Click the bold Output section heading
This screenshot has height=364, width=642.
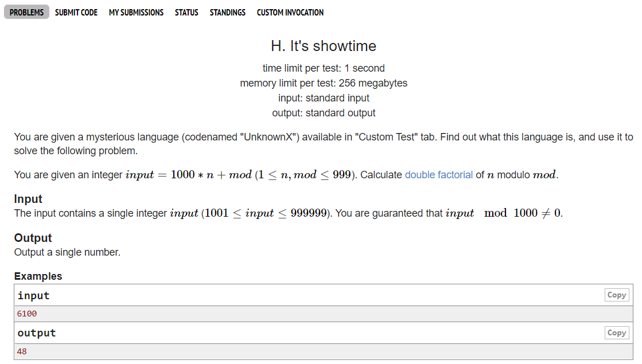click(33, 238)
